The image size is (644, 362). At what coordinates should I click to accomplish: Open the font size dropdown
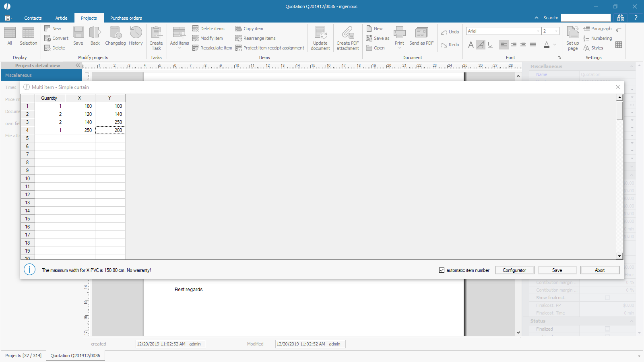coord(556,31)
